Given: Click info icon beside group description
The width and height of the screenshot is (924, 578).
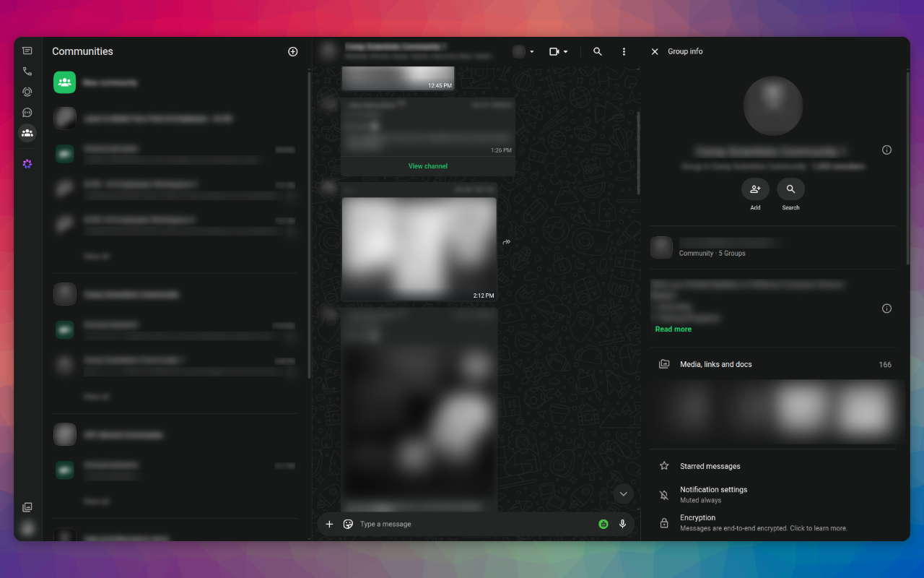Looking at the screenshot, I should point(887,309).
